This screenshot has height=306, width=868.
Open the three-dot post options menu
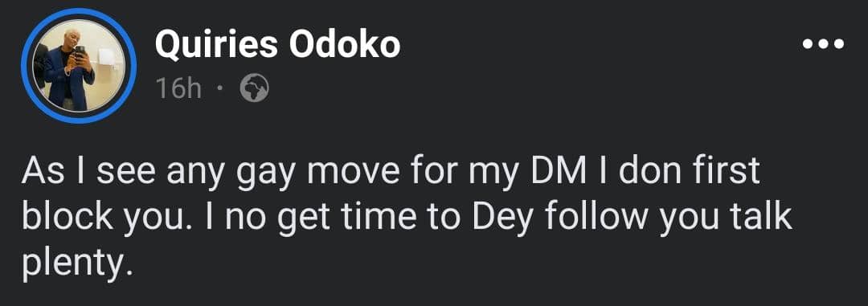(x=823, y=43)
